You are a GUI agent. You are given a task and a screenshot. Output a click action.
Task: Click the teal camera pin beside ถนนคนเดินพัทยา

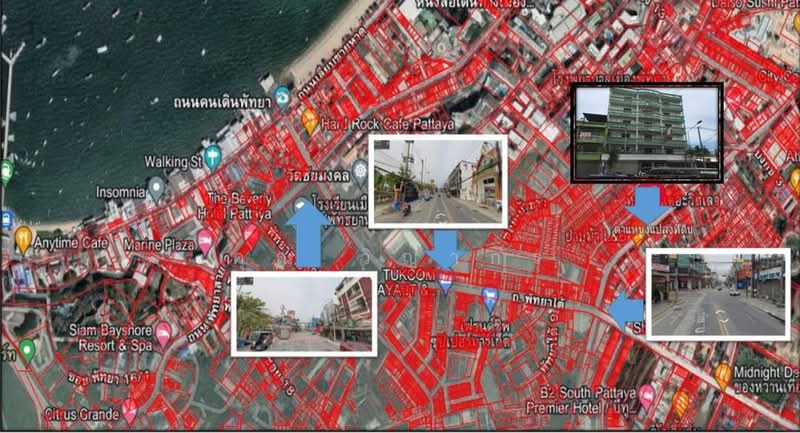click(282, 97)
